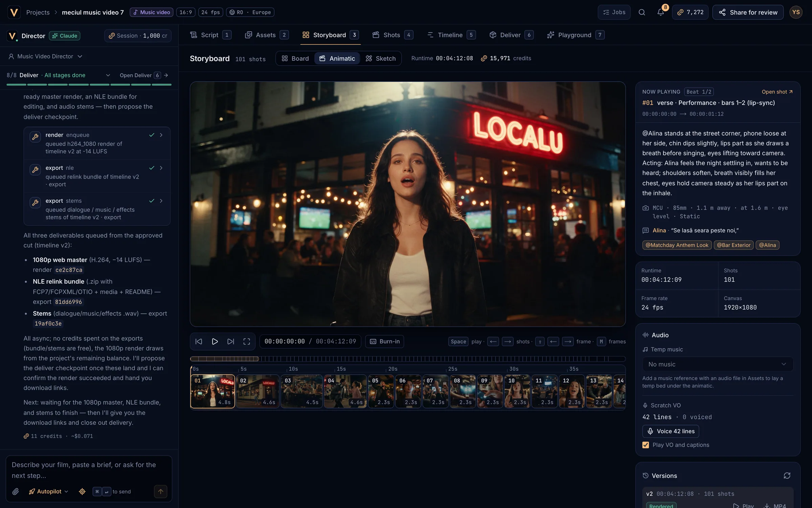The image size is (812, 508).
Task: Click Voice 42 lines button
Action: (x=671, y=431)
